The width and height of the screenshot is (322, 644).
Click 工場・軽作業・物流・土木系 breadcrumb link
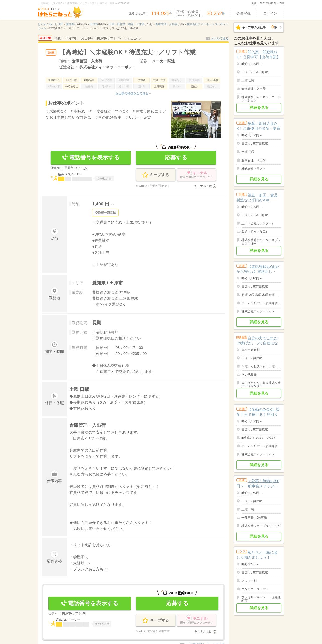127,24
